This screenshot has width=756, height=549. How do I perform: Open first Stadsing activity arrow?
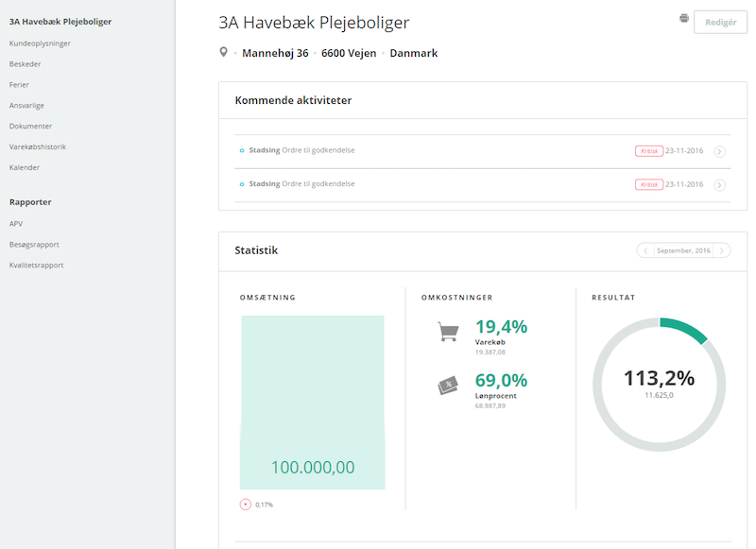tap(720, 151)
